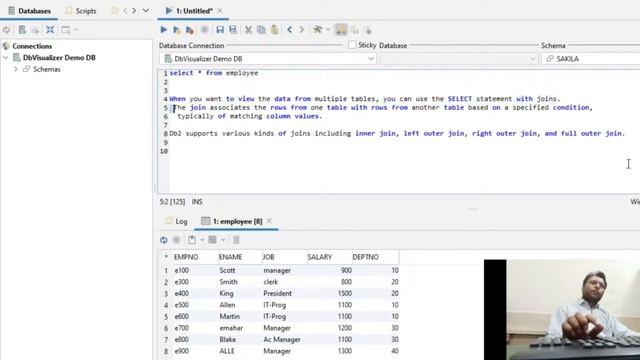This screenshot has width=640, height=360.
Task: Run the SQL with the Execute button
Action: tap(164, 30)
